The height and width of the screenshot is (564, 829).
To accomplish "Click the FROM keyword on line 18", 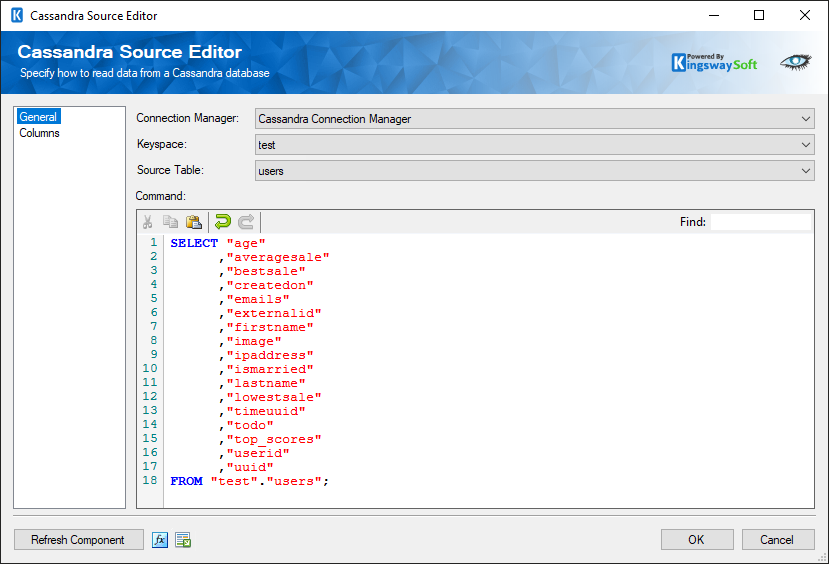I will tap(186, 482).
